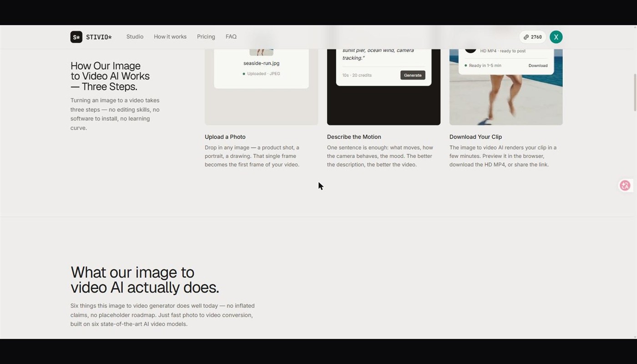Click the Generate button in prompt card
The height and width of the screenshot is (364, 637).
413,75
